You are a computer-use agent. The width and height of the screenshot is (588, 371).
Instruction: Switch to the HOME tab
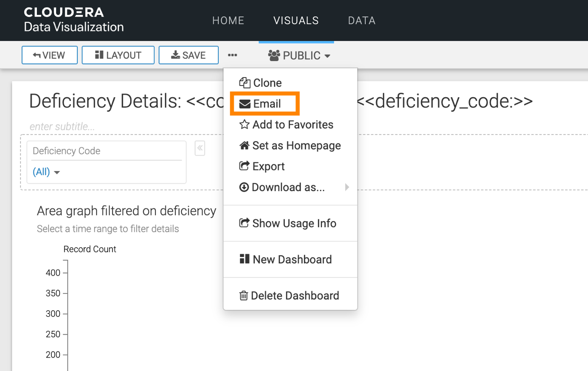point(228,21)
